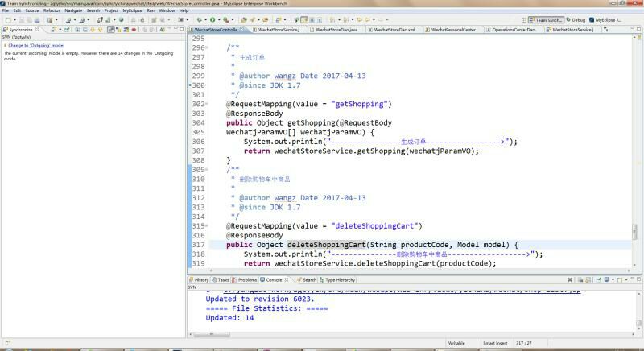Open the Debug perspective
Screen dimensions: 644x351
click(576, 19)
